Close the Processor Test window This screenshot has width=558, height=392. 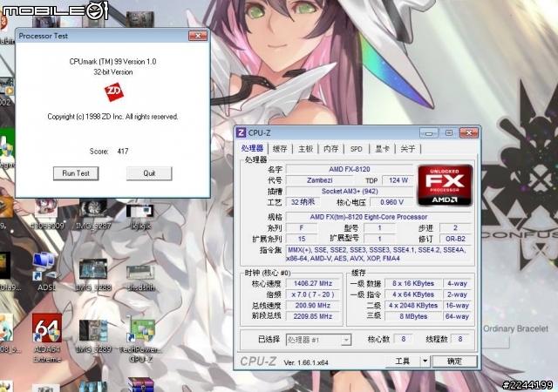click(x=198, y=36)
